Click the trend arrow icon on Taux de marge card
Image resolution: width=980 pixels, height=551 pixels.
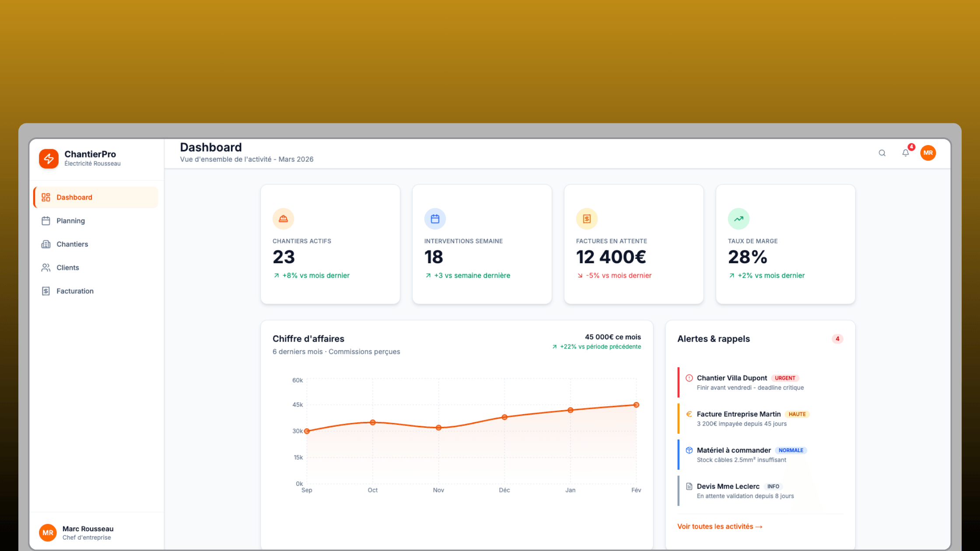[738, 219]
